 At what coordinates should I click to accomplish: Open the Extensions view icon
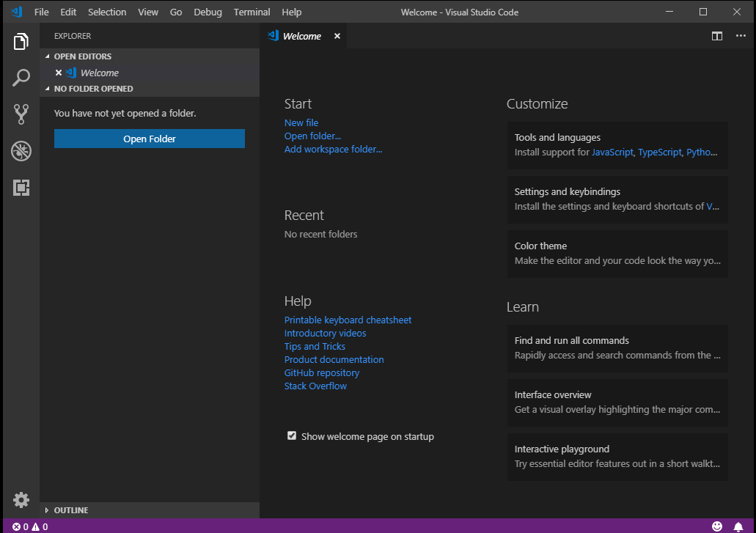click(21, 188)
